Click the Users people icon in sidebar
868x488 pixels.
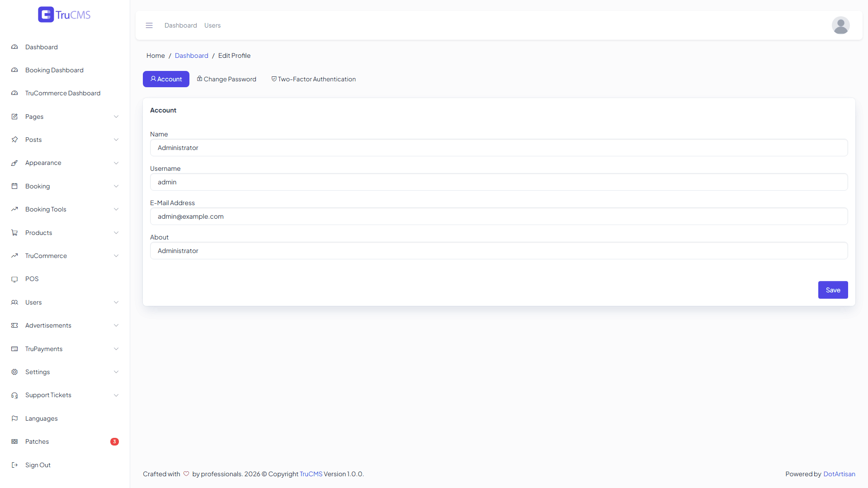click(x=14, y=302)
